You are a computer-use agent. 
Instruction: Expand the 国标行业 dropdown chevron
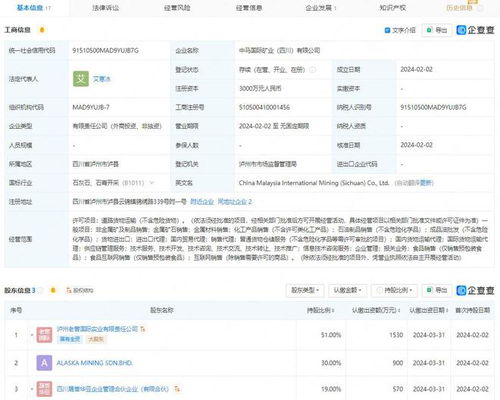click(152, 183)
